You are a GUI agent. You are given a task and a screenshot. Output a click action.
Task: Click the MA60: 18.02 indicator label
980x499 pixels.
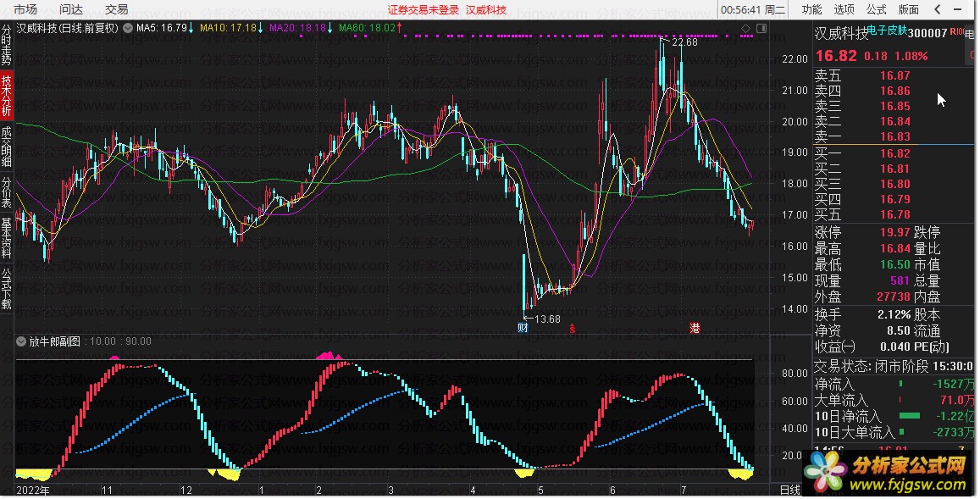point(367,28)
